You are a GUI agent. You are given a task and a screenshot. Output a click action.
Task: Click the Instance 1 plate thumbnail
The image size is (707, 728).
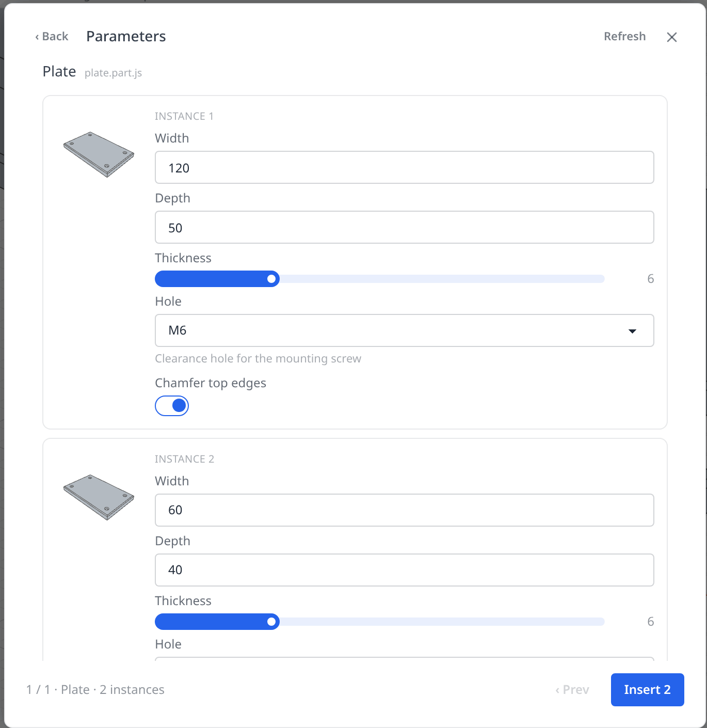click(x=99, y=154)
